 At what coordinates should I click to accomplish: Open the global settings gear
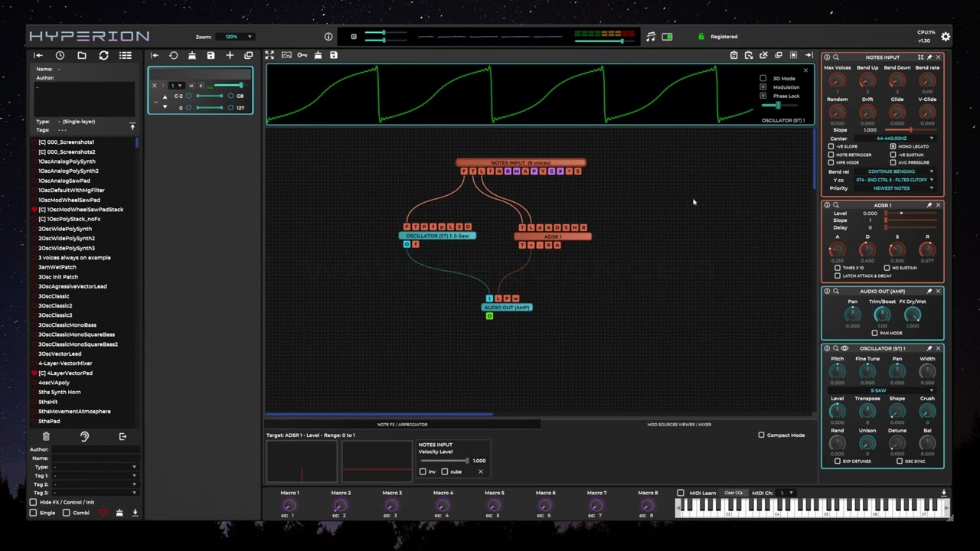[946, 36]
